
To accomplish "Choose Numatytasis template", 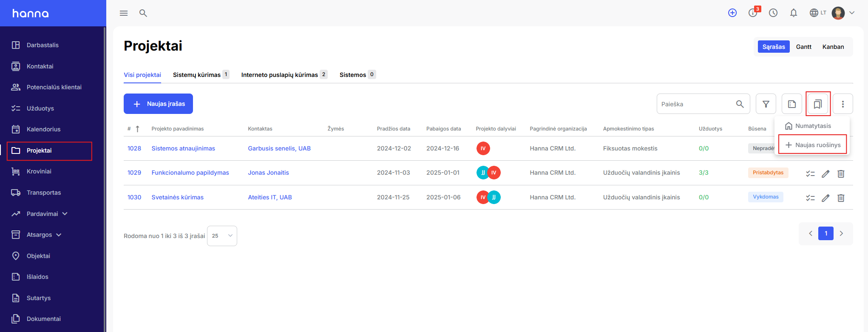I will tap(812, 126).
